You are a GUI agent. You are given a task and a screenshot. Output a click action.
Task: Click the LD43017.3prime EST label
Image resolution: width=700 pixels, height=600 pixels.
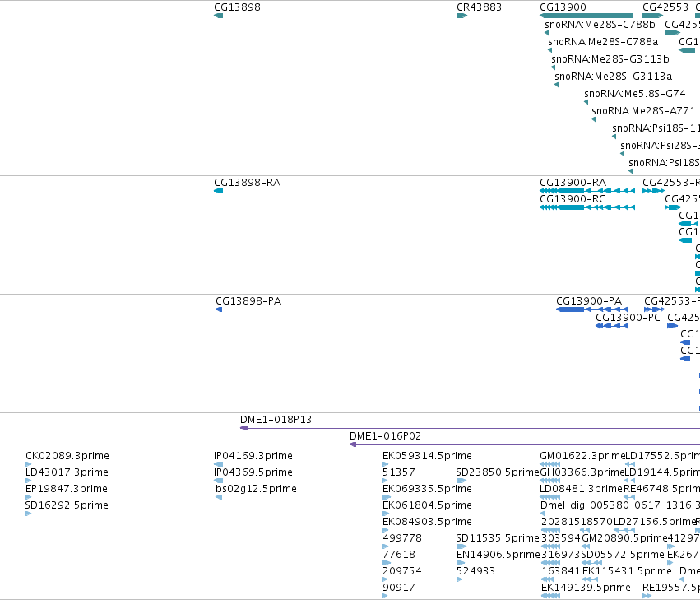click(67, 472)
